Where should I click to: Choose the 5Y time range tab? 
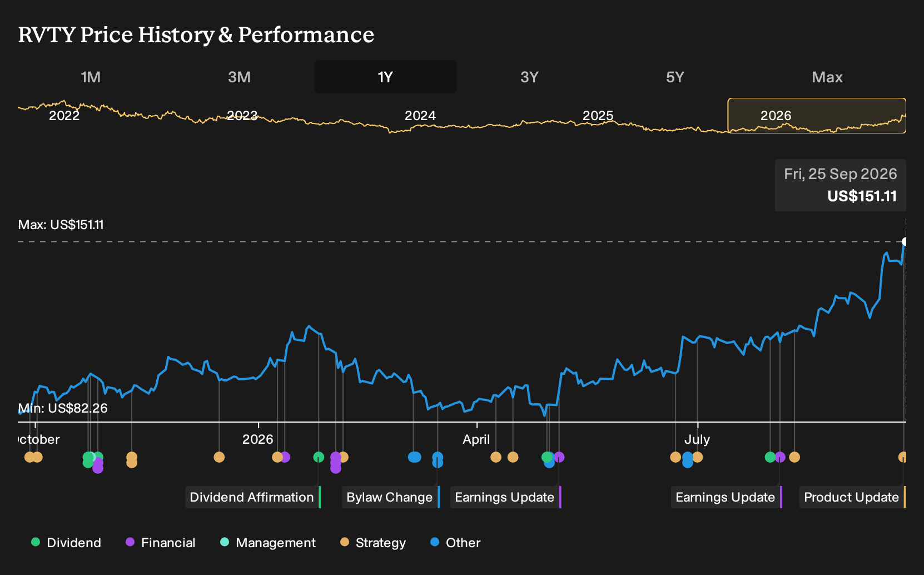(675, 77)
